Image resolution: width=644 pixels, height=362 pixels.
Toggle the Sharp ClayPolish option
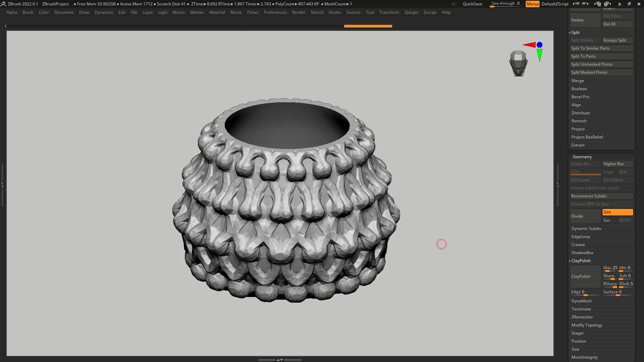[609, 276]
